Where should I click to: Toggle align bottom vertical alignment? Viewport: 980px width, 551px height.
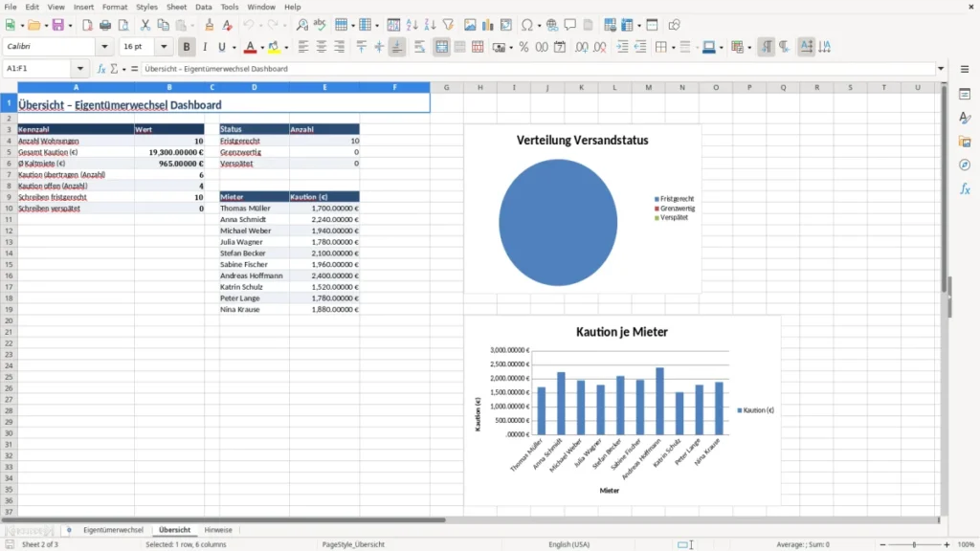tap(397, 47)
